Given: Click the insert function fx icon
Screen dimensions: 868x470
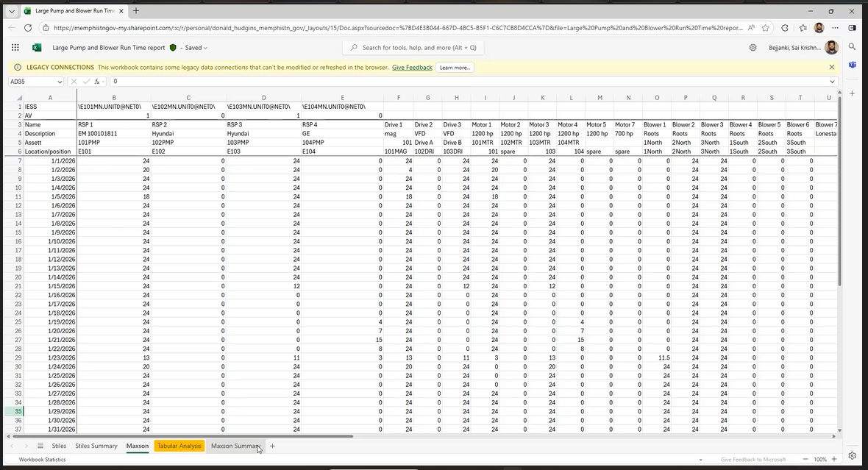Looking at the screenshot, I should [x=97, y=82].
